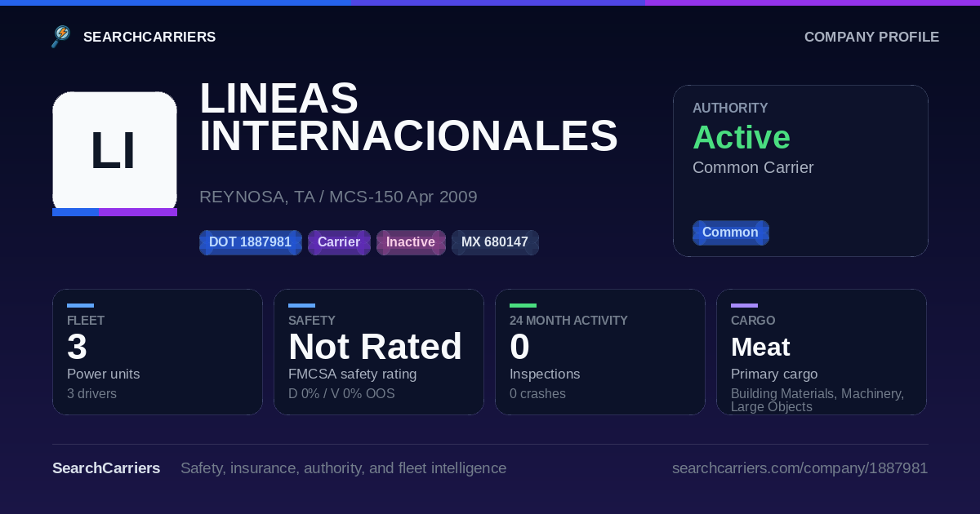This screenshot has height=514, width=980.
Task: Select the footer tagline about fleet intelligence
Action: 343,468
